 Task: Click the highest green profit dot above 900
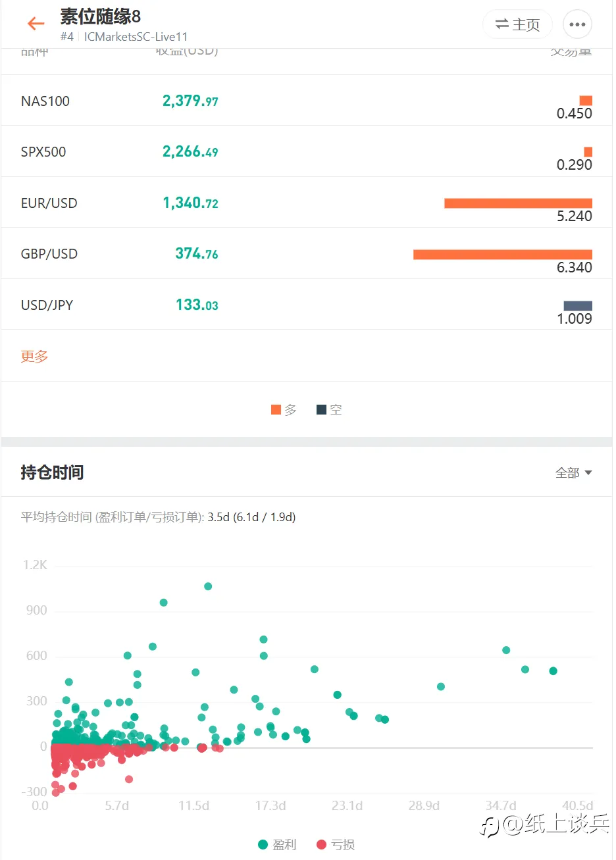pyautogui.click(x=208, y=586)
